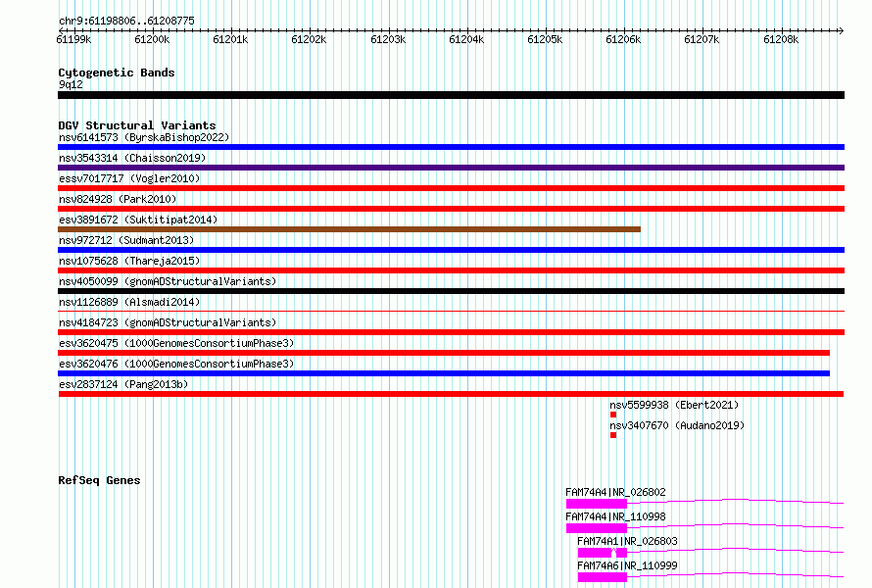The height and width of the screenshot is (588, 872).
Task: Click the left arrowhead of the ruler
Action: click(x=61, y=30)
